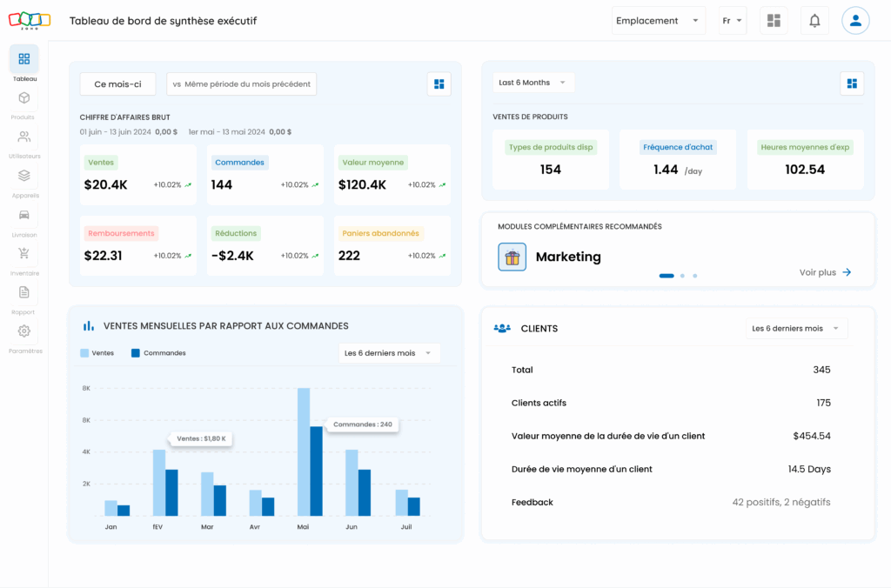The height and width of the screenshot is (588, 891).
Task: Click trend arrow on Paniers abandonnés card
Action: pos(442,256)
